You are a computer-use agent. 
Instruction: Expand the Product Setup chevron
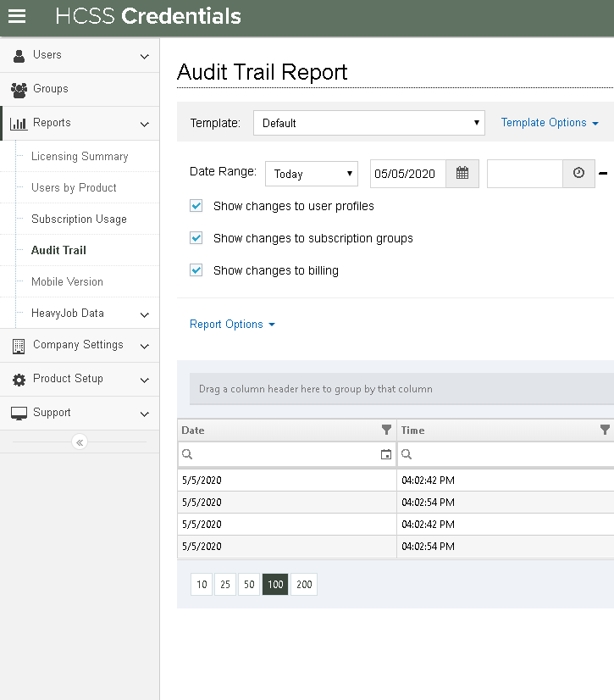145,381
